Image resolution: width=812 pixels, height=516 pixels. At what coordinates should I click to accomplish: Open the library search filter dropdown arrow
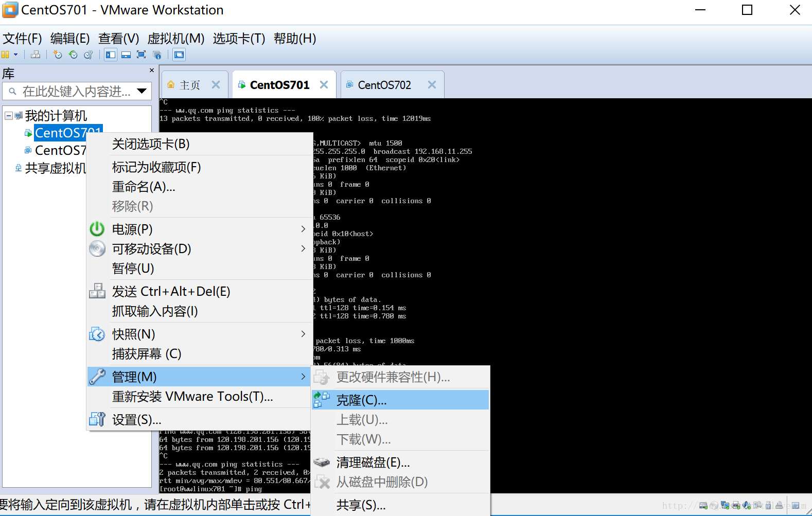[x=142, y=92]
